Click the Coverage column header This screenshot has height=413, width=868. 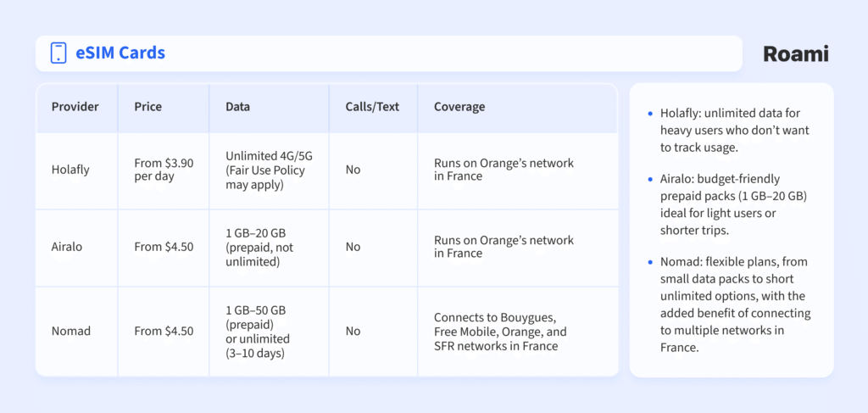tap(459, 107)
